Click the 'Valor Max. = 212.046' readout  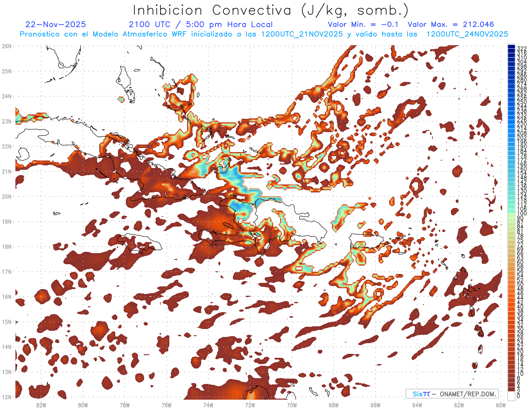pos(450,24)
